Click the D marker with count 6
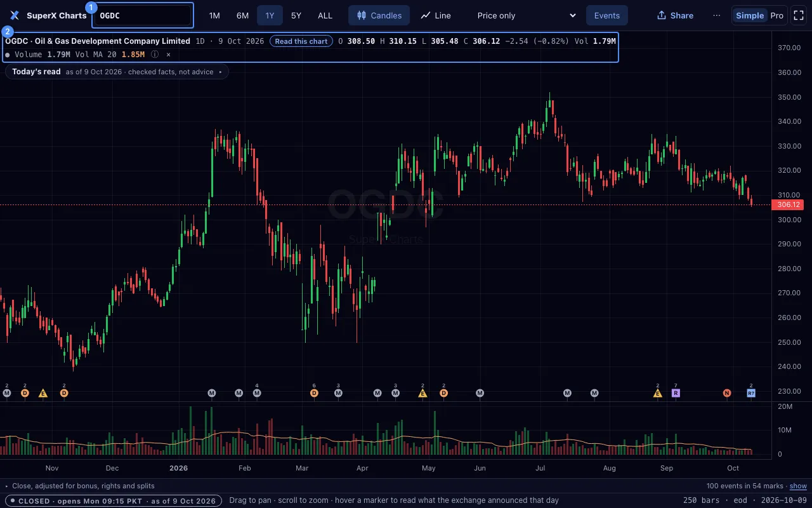This screenshot has width=812, height=508. (314, 393)
